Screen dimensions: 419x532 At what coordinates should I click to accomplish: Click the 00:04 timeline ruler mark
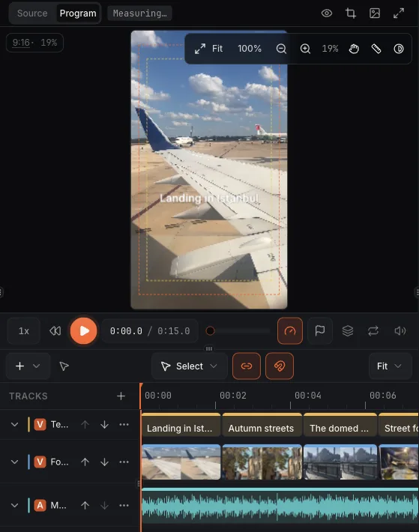pyautogui.click(x=308, y=396)
